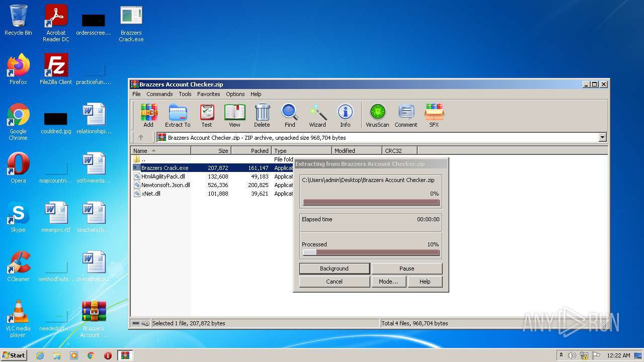
Task: Open the Commands menu
Action: click(x=159, y=94)
